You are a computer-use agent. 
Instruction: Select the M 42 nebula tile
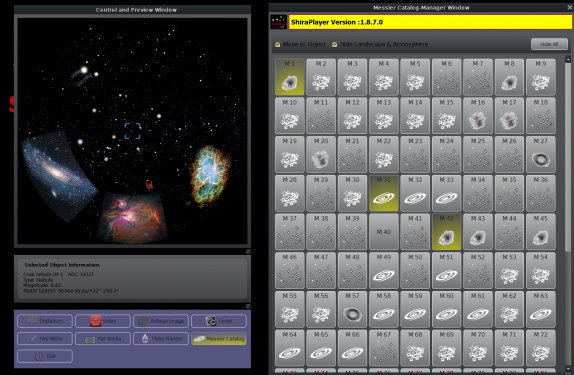coord(446,232)
